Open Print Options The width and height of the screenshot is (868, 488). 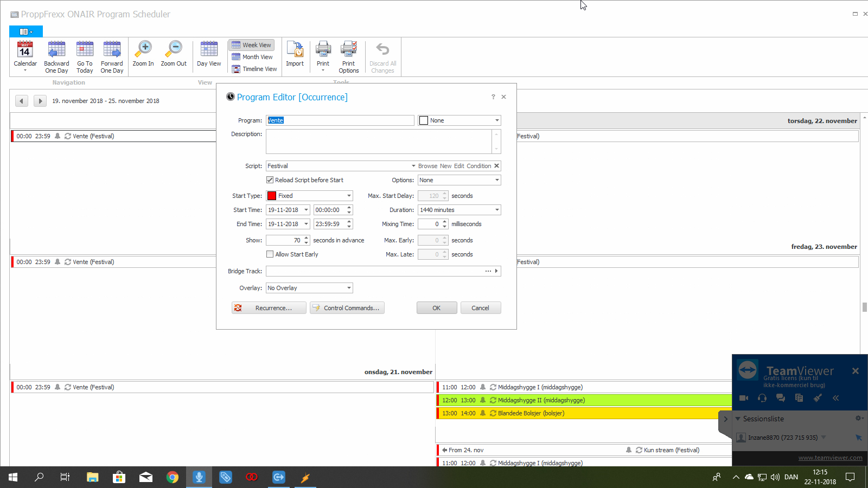point(349,56)
